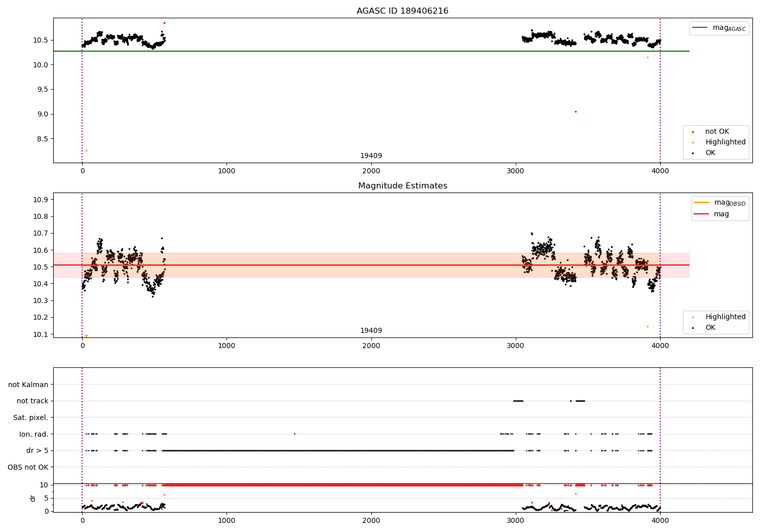The height and width of the screenshot is (532, 760).
Task: Click the 'Sat. pixel.' row label
Action: coord(31,417)
